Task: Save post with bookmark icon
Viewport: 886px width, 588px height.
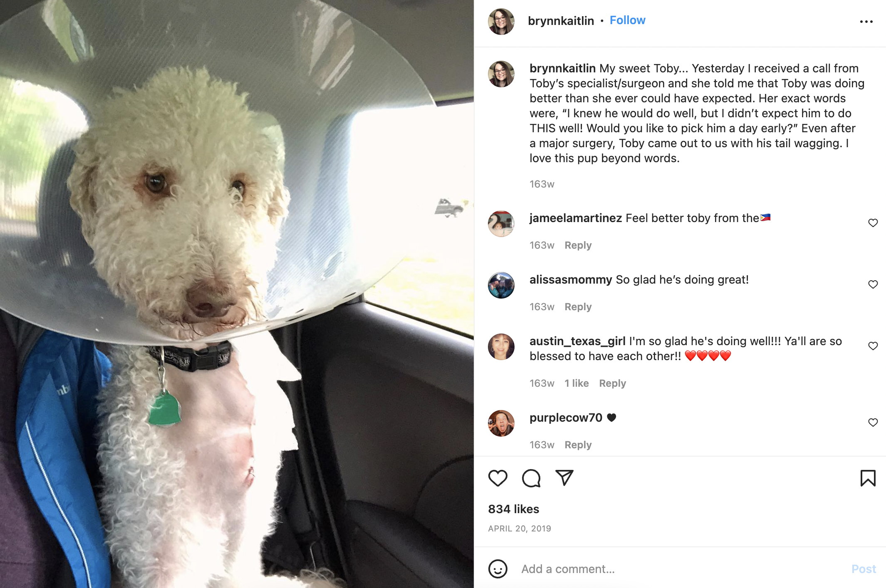Action: (868, 478)
